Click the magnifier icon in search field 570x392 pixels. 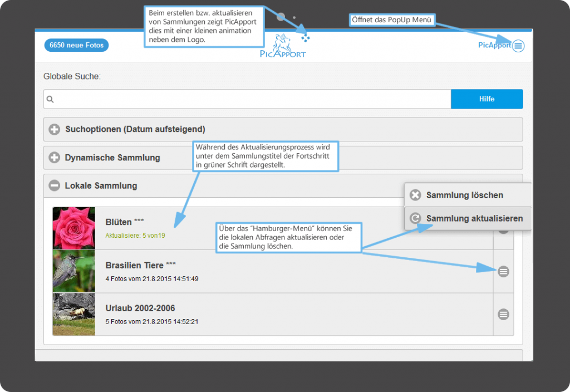pyautogui.click(x=50, y=100)
